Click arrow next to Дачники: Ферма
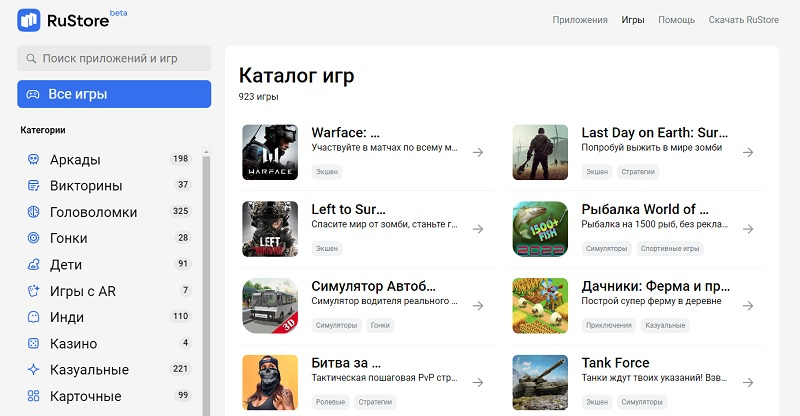This screenshot has height=416, width=800. tap(748, 306)
